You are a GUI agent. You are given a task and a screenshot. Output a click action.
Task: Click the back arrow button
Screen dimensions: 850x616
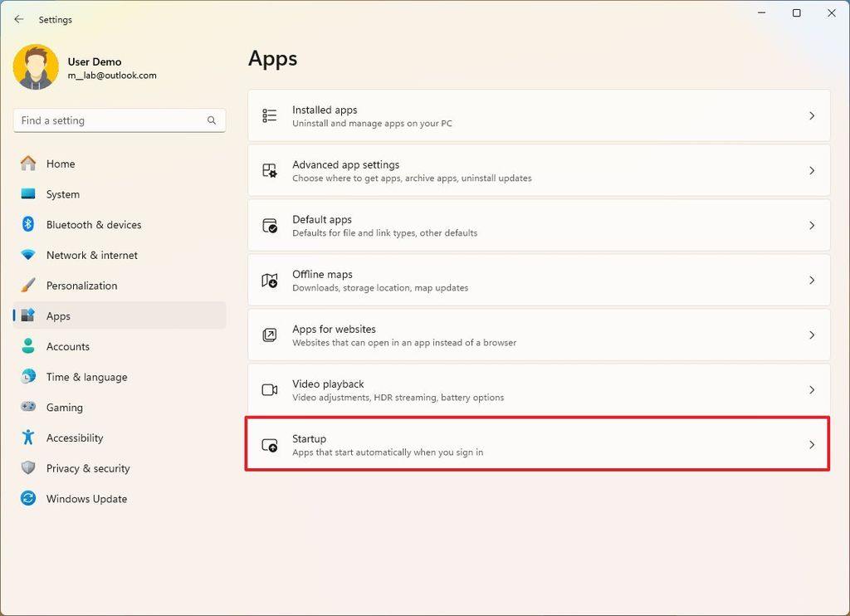19,19
